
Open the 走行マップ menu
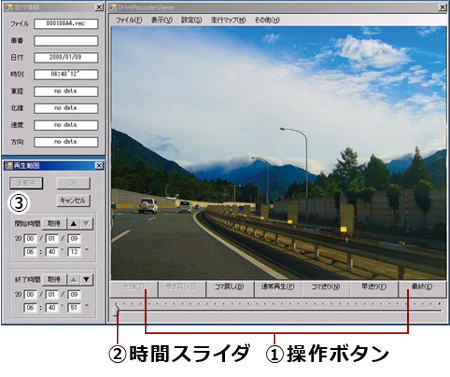[x=228, y=20]
